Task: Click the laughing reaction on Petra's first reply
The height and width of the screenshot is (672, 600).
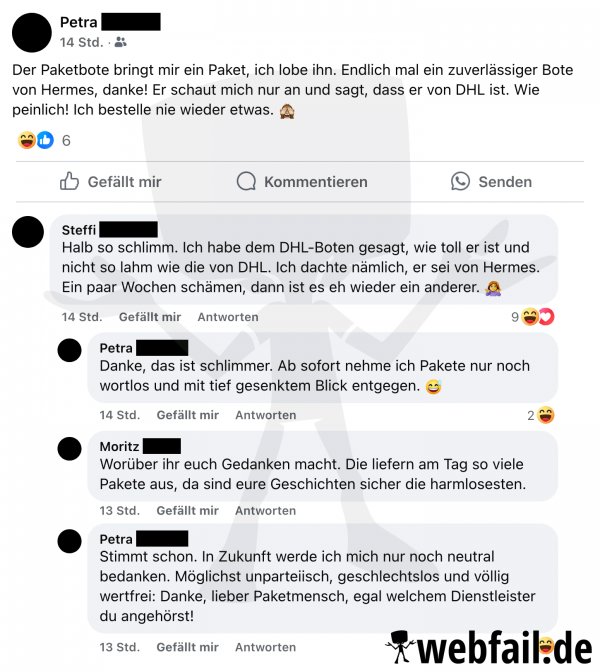Action: pyautogui.click(x=545, y=415)
